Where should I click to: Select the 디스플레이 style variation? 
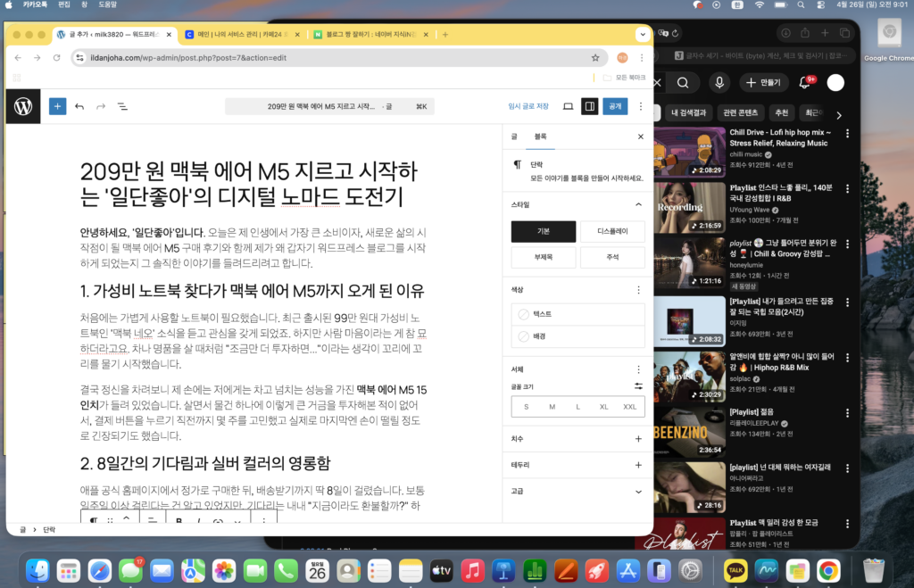611,231
